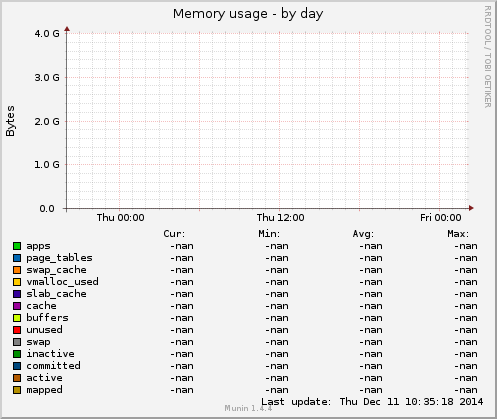Click the 'Memory usage - by day' title
Screen dimensions: 497x419
pyautogui.click(x=248, y=14)
